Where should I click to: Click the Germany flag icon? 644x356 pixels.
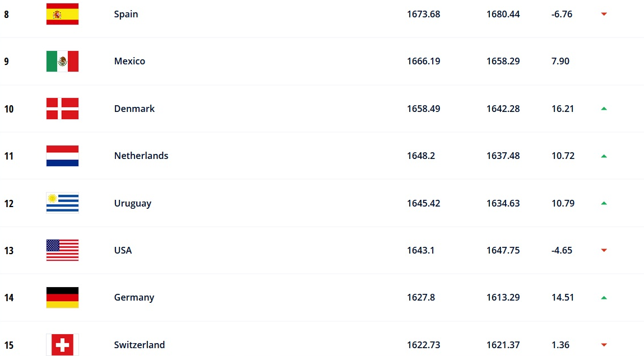(62, 297)
